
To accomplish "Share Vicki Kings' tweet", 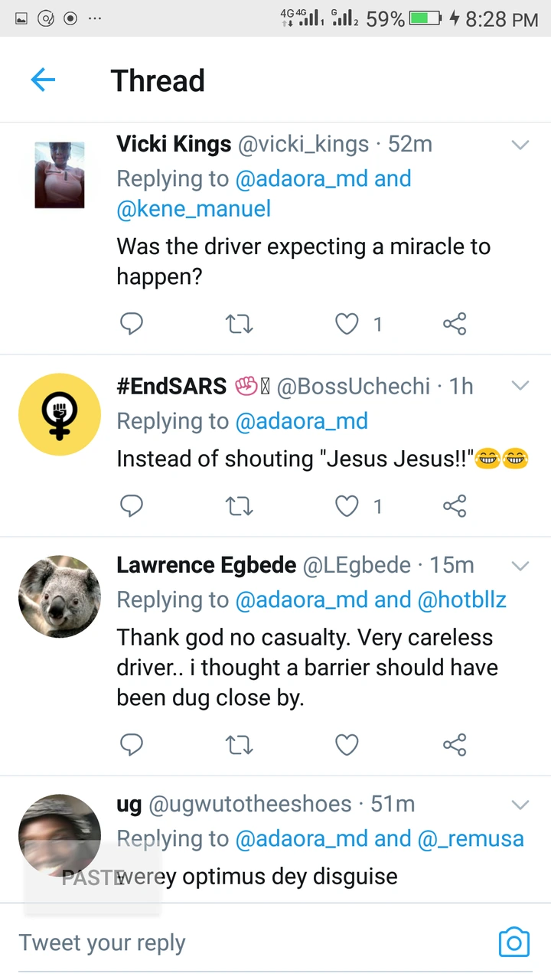I will (455, 325).
